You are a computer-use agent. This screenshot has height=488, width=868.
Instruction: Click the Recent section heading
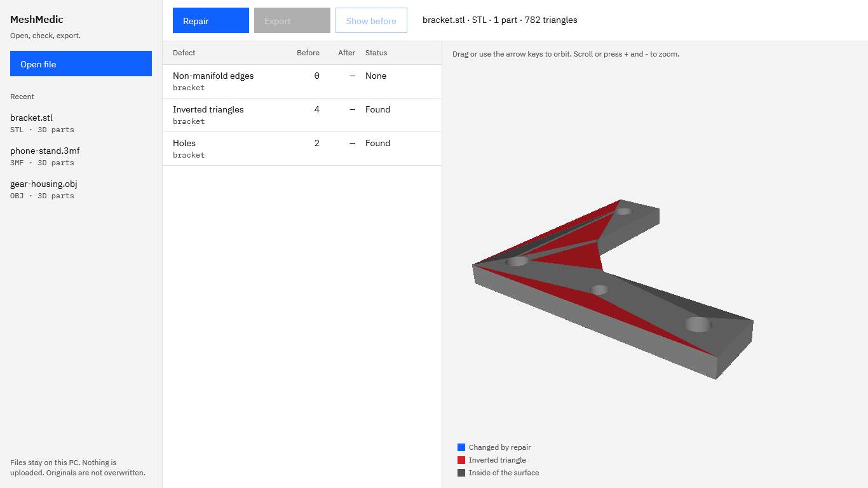click(x=22, y=97)
